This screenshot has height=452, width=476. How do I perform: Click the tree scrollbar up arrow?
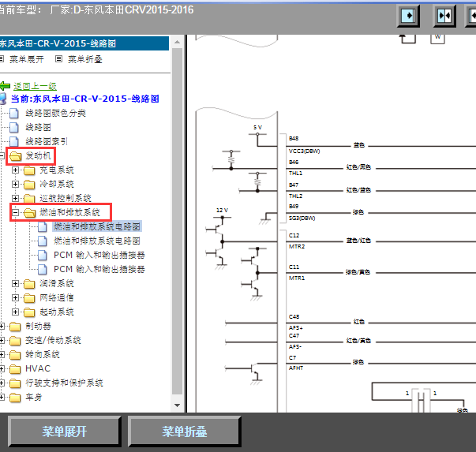[x=178, y=42]
